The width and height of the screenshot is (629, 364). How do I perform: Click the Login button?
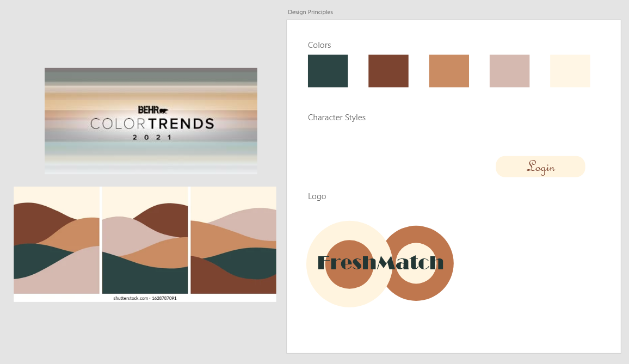(540, 166)
